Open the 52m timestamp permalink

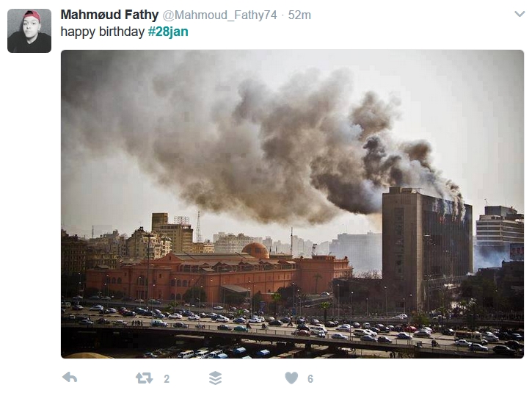[x=299, y=15]
